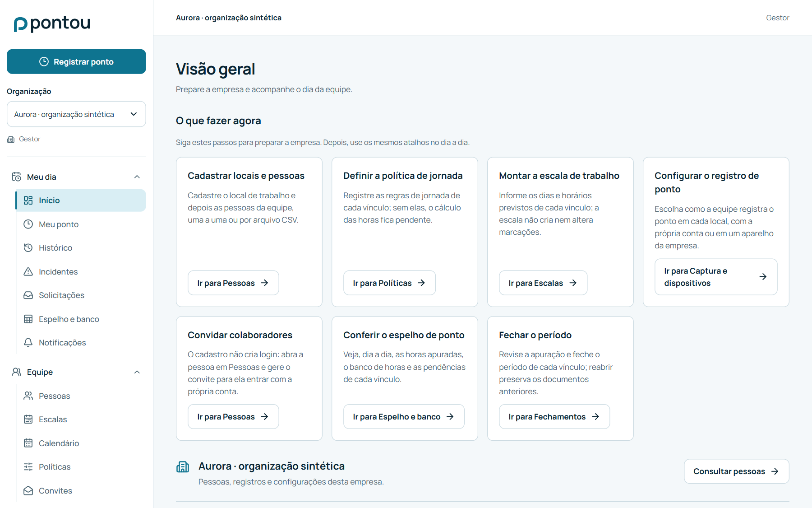Image resolution: width=812 pixels, height=508 pixels.
Task: Open the Organização dropdown selector
Action: pos(76,114)
